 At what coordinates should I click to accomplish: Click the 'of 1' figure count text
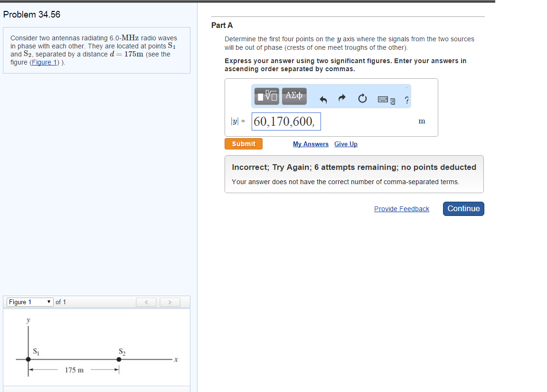coord(61,302)
